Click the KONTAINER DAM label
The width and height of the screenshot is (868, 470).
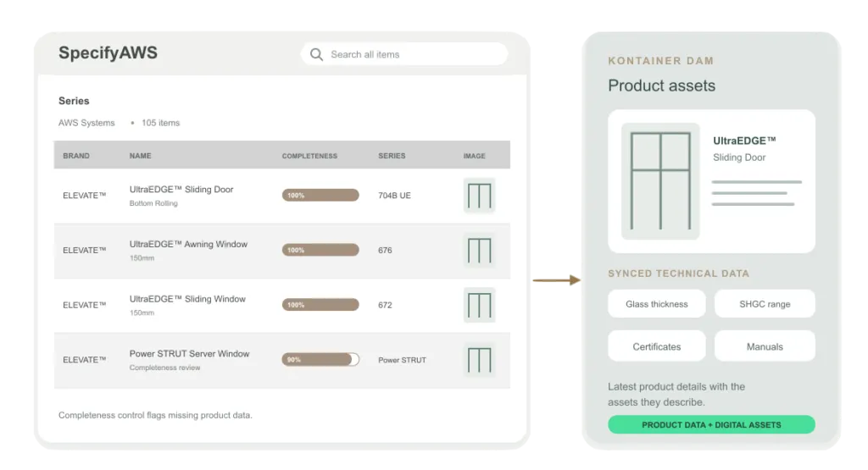click(661, 61)
